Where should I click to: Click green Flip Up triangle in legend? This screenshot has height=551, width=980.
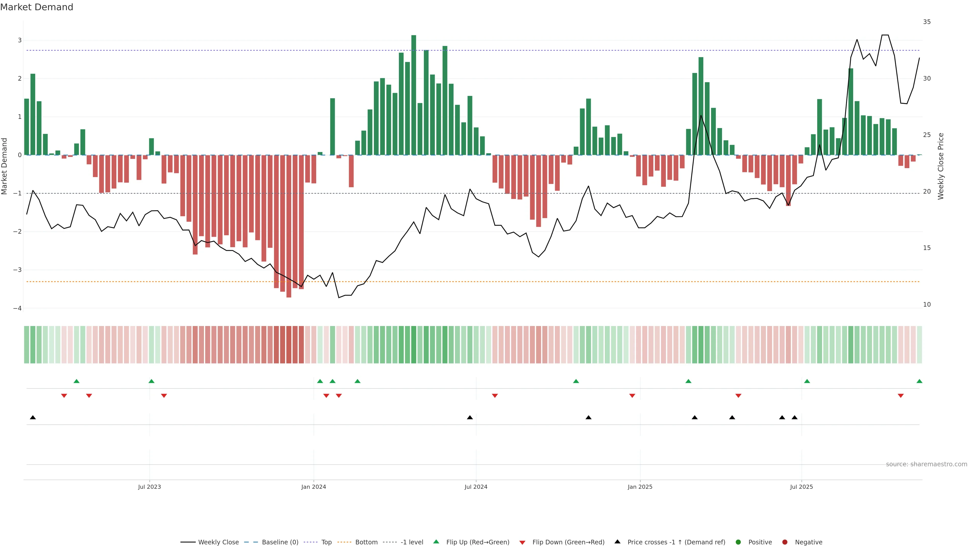click(436, 542)
